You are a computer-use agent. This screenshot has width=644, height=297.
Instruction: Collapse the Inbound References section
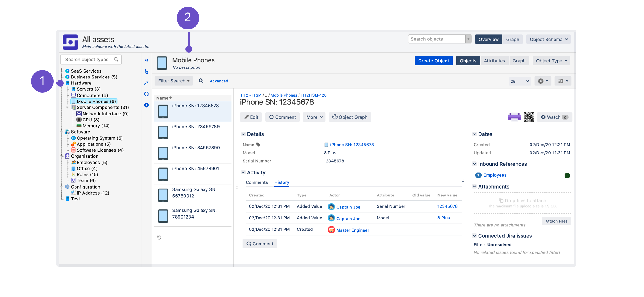pyautogui.click(x=474, y=164)
